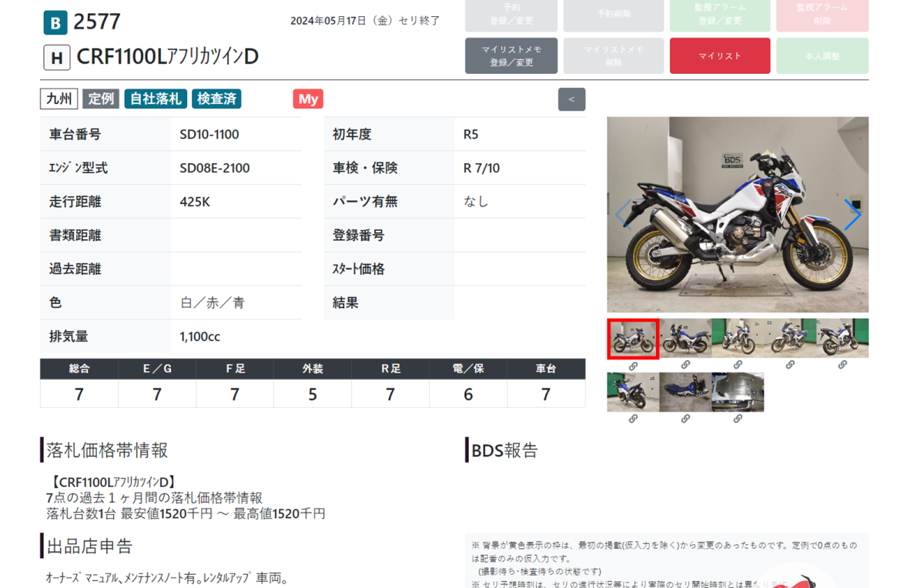The width and height of the screenshot is (924, 588).
Task: Open マイリストメモ 登録／変更
Action: (511, 56)
